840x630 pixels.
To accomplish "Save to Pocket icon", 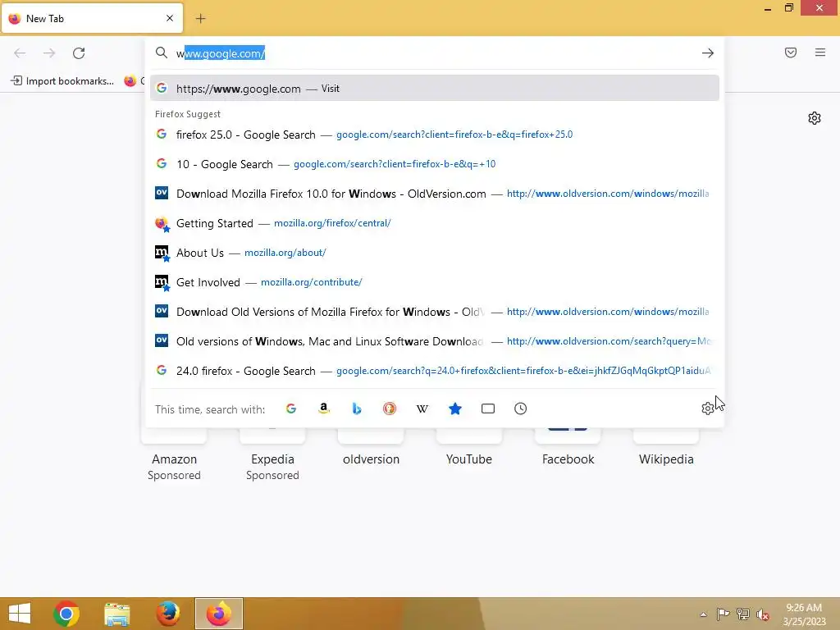I will [791, 52].
